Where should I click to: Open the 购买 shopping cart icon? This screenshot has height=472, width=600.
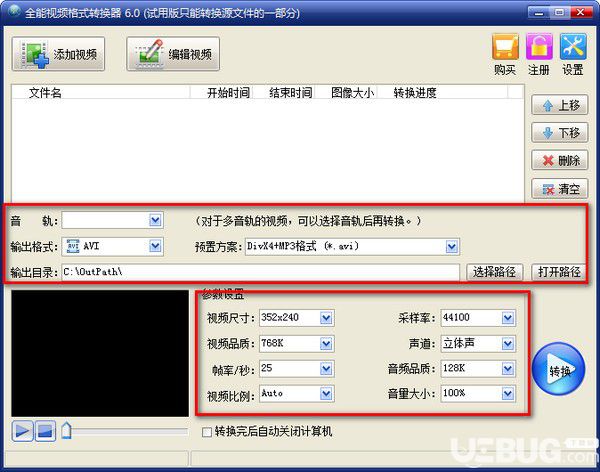[x=505, y=47]
